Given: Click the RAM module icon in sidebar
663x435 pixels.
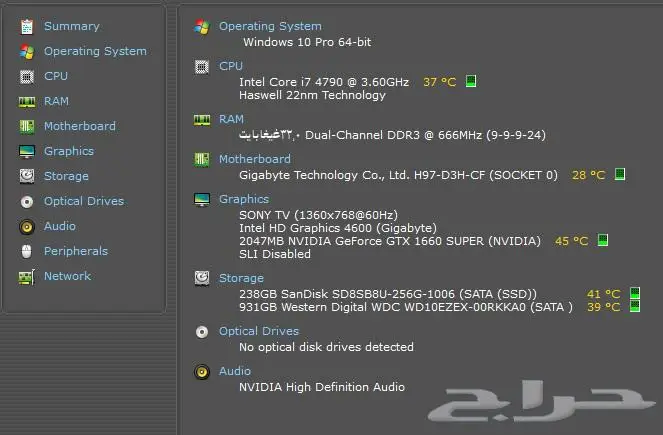Looking at the screenshot, I should [26, 101].
